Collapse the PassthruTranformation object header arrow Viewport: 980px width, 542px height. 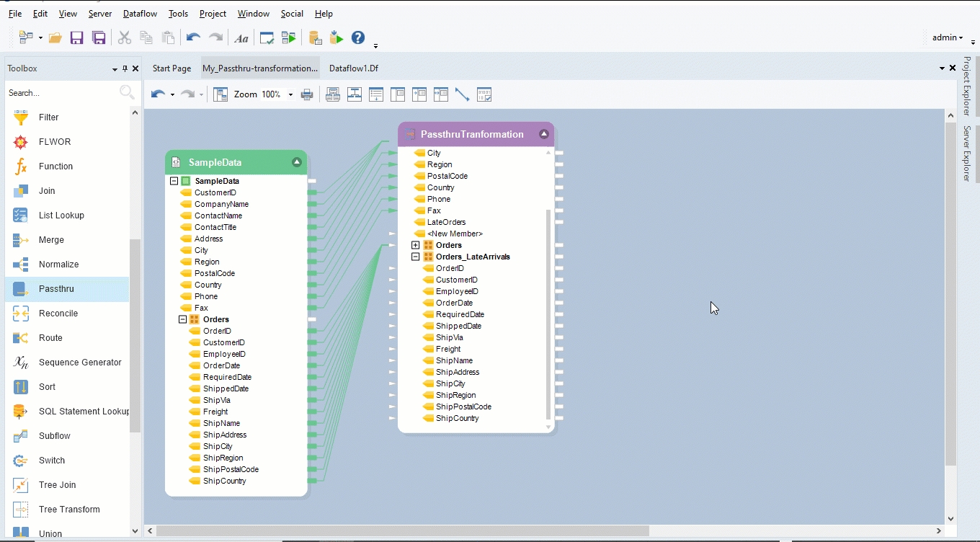[x=544, y=134]
